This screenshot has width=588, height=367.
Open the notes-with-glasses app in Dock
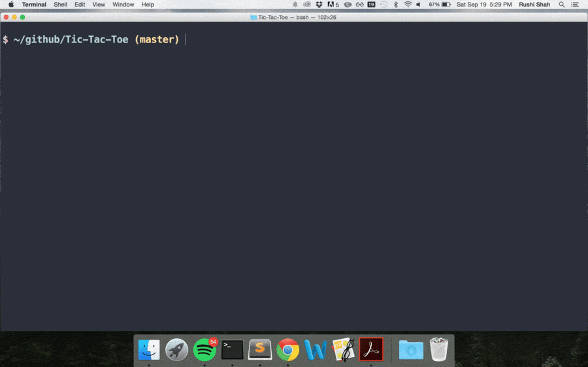click(x=344, y=350)
